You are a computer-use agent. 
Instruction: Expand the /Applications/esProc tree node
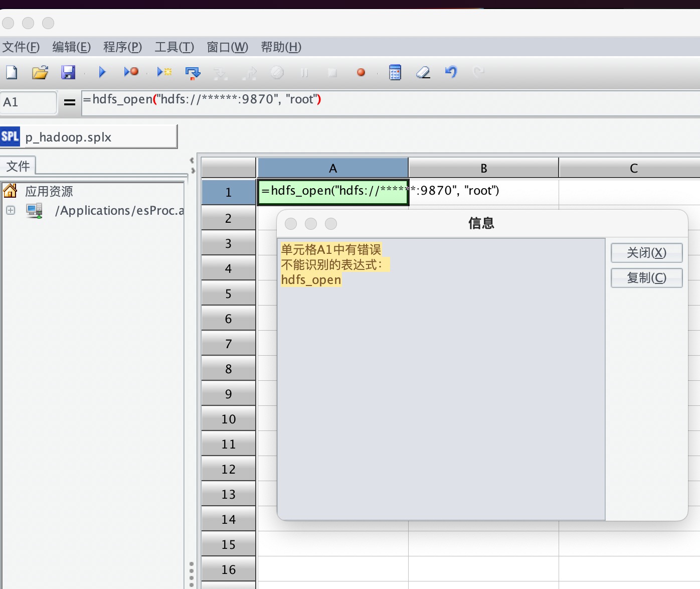point(11,210)
